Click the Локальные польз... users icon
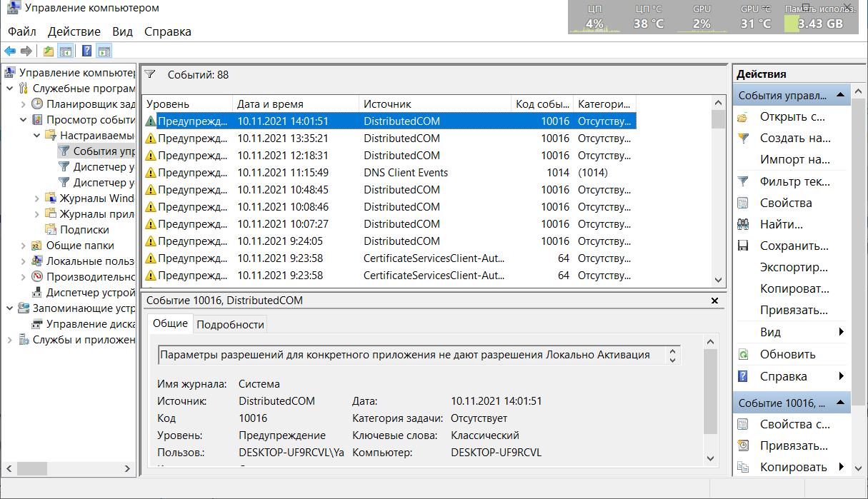 tap(37, 261)
